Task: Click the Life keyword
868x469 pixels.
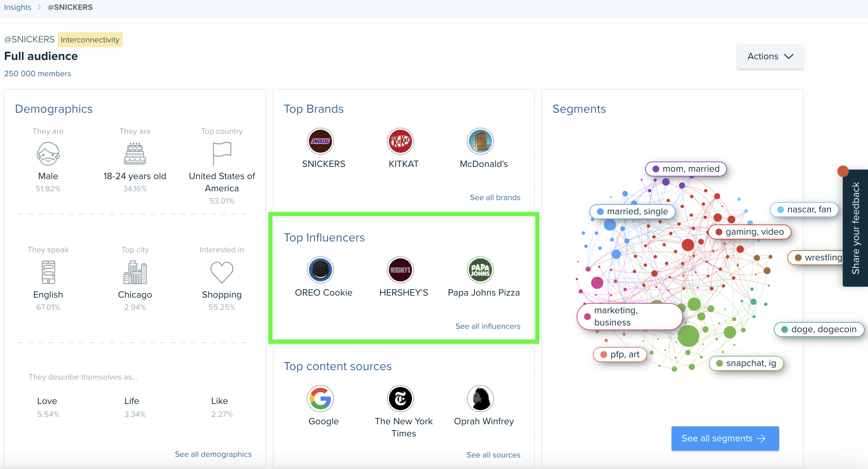Action: tap(131, 401)
